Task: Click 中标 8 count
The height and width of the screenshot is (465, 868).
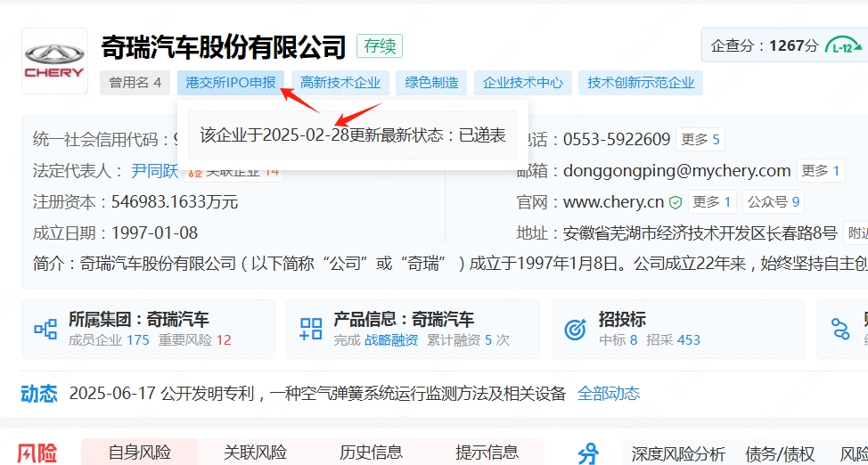Action: click(x=618, y=340)
